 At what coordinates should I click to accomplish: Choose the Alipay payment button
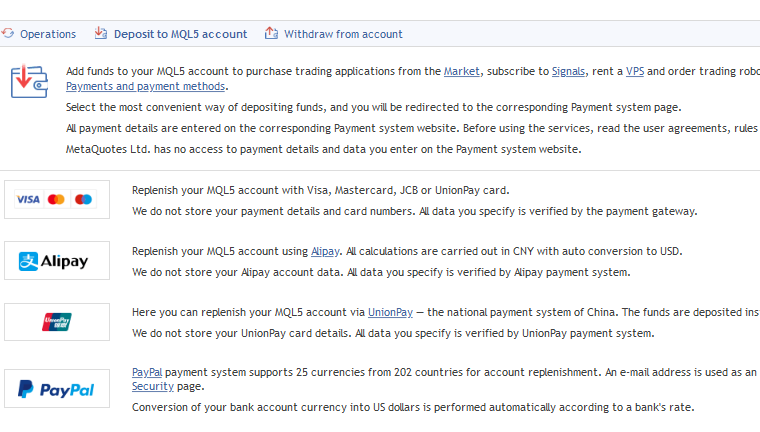[57, 260]
